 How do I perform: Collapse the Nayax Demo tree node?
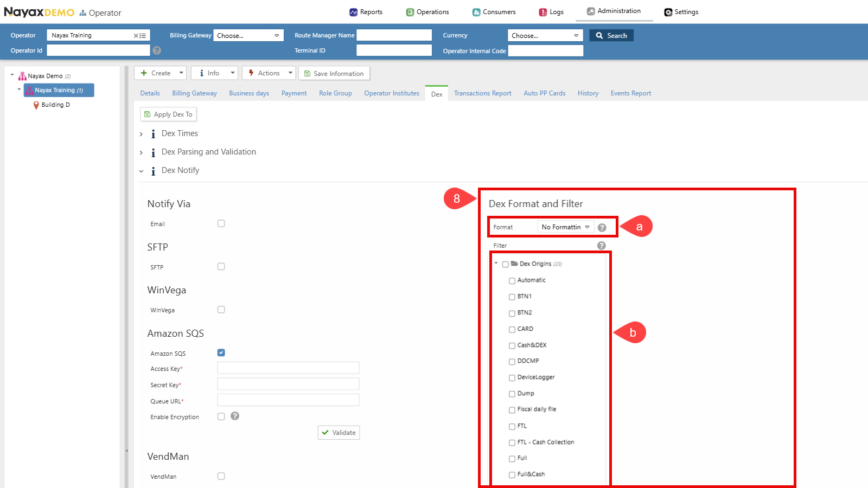click(12, 75)
